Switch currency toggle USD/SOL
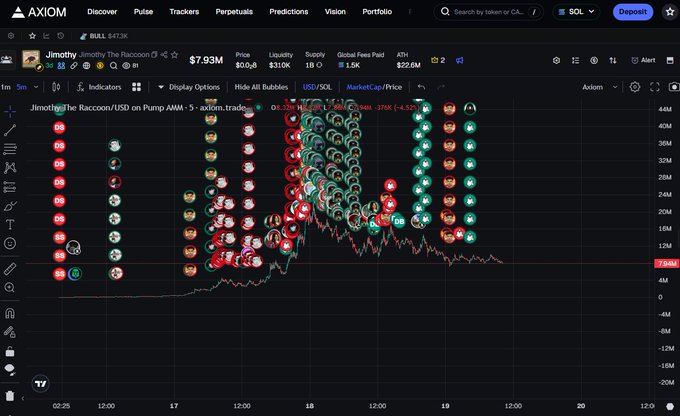 point(317,87)
